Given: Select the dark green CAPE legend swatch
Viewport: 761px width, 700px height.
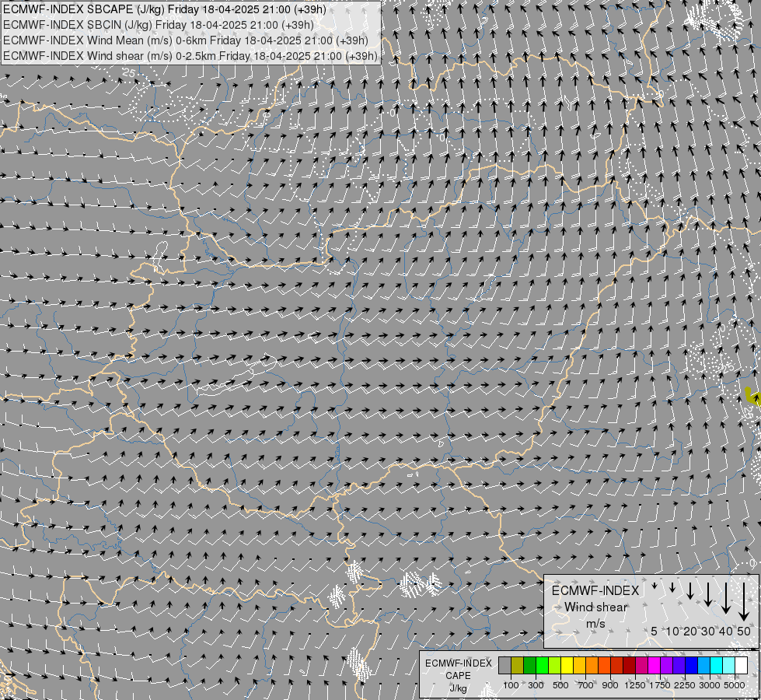Looking at the screenshot, I should (x=530, y=666).
